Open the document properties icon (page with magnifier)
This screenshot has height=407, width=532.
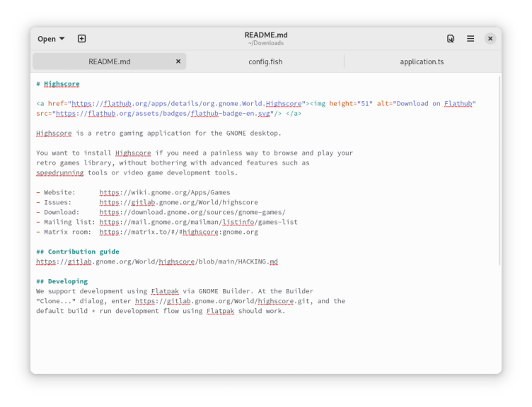click(x=451, y=39)
